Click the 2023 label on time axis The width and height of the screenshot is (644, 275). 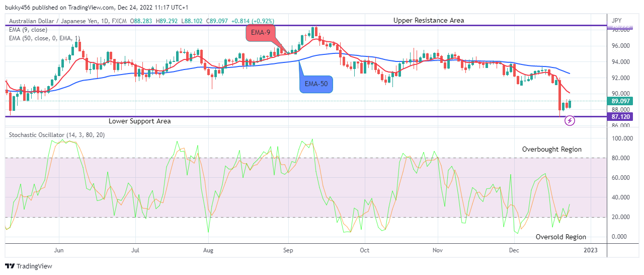[x=590, y=250]
